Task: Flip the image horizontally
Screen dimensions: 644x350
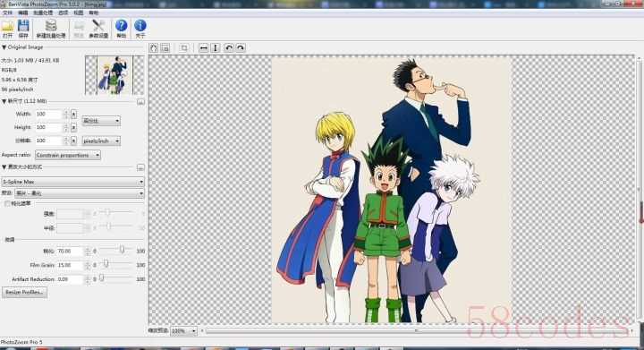Action: pyautogui.click(x=203, y=48)
